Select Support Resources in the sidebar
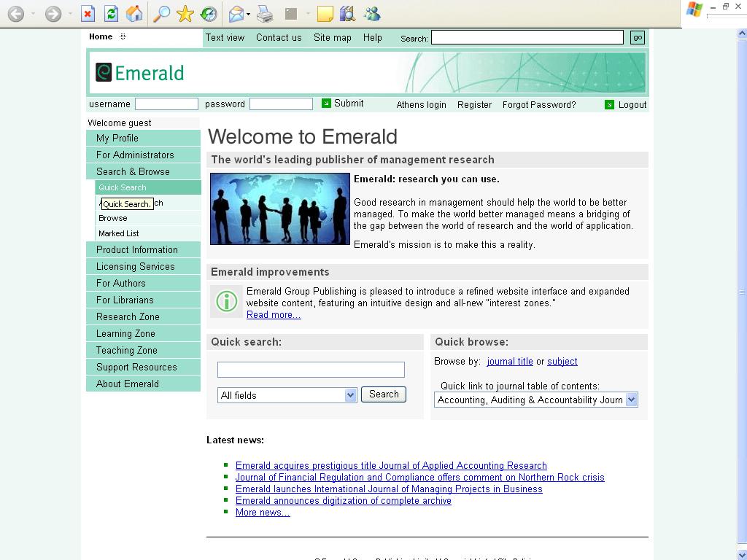This screenshot has height=560, width=747. click(x=144, y=367)
